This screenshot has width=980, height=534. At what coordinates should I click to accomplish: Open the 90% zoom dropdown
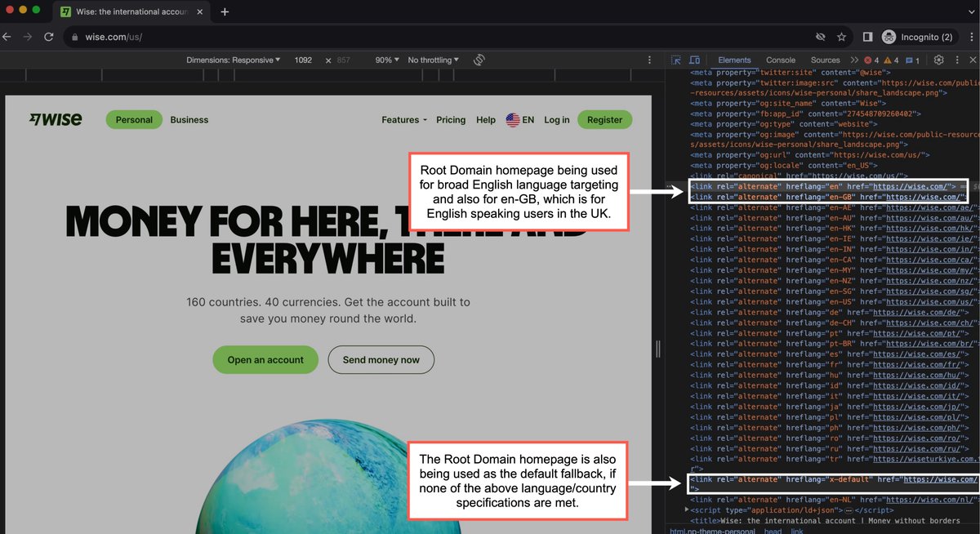point(387,60)
